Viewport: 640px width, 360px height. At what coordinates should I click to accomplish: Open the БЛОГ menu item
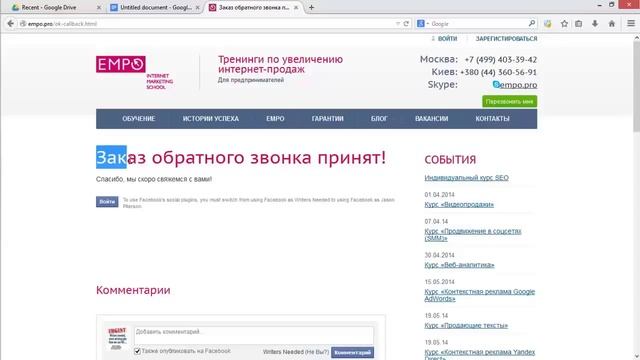(x=379, y=119)
